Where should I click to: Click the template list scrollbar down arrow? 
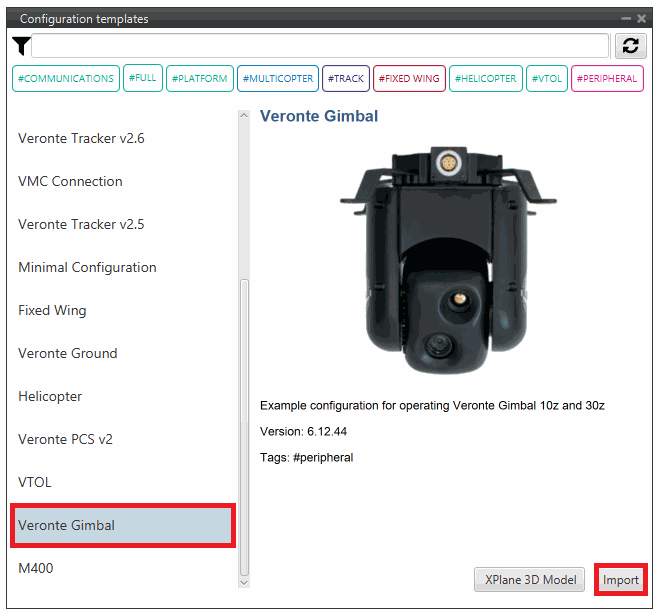click(244, 581)
